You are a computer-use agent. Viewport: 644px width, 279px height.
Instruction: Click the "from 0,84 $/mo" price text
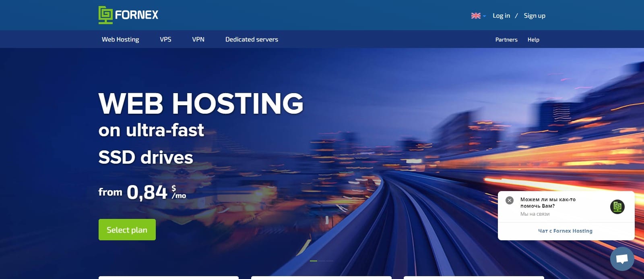click(142, 192)
